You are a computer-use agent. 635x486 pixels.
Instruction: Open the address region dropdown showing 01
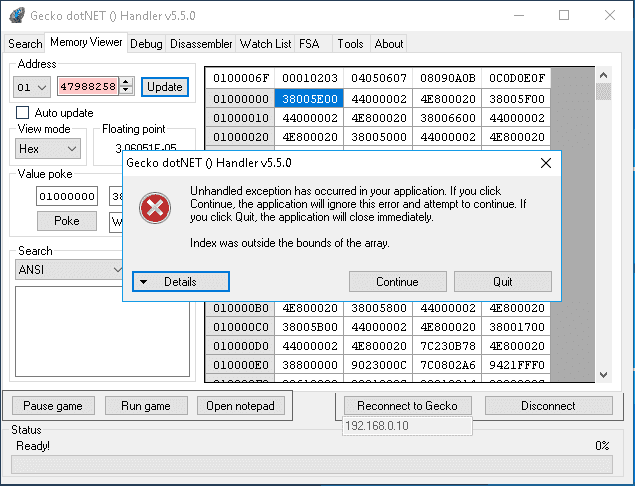pos(32,87)
